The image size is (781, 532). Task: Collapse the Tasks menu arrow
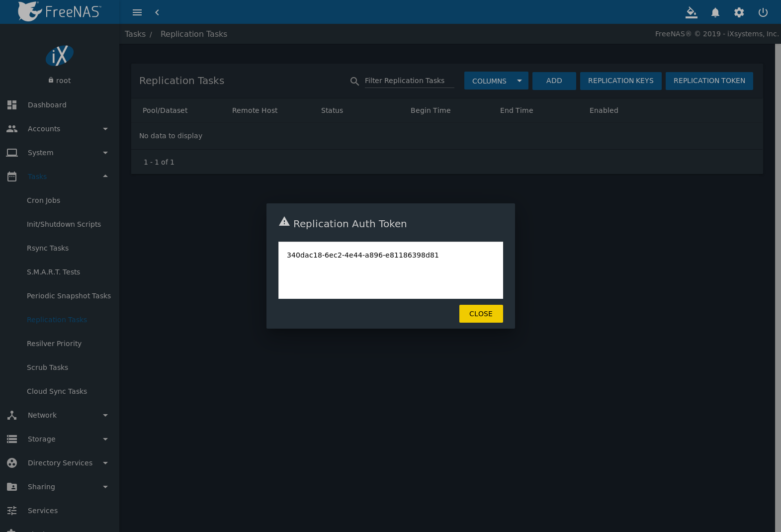[x=105, y=176]
